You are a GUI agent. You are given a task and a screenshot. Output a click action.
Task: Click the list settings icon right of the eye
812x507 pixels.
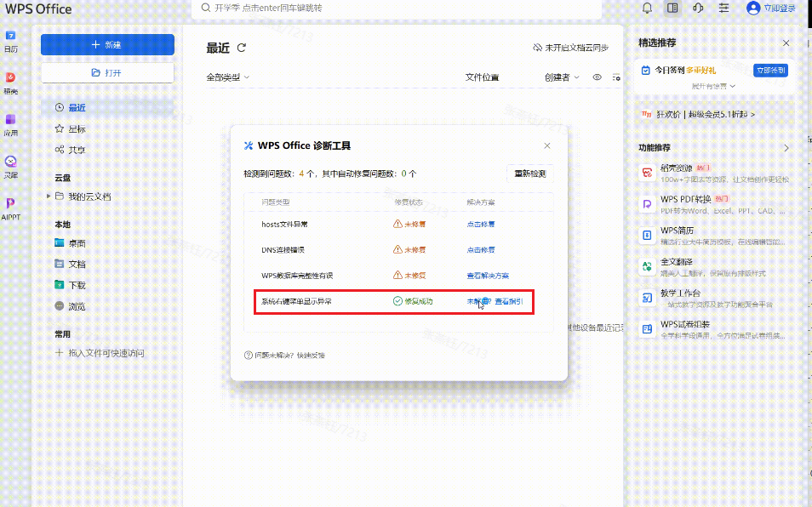tap(616, 77)
